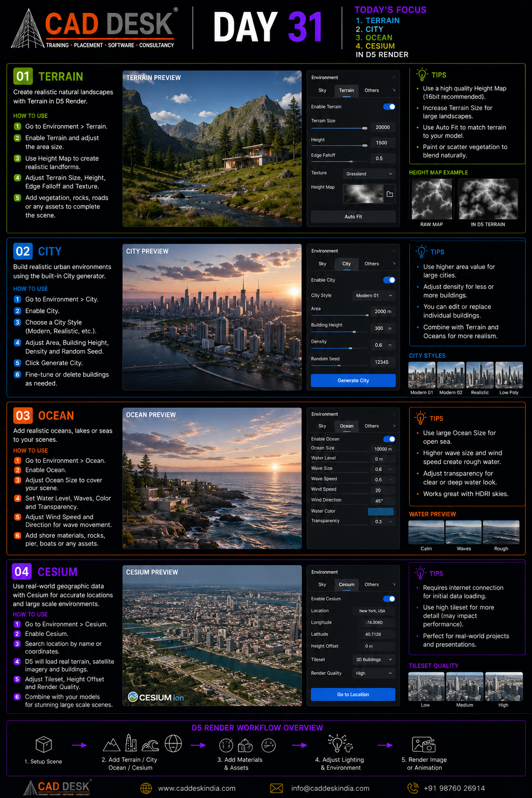Screen dimensions: 532x798
Task: Switch to Others tab in Ocean panel
Action: tap(371, 426)
